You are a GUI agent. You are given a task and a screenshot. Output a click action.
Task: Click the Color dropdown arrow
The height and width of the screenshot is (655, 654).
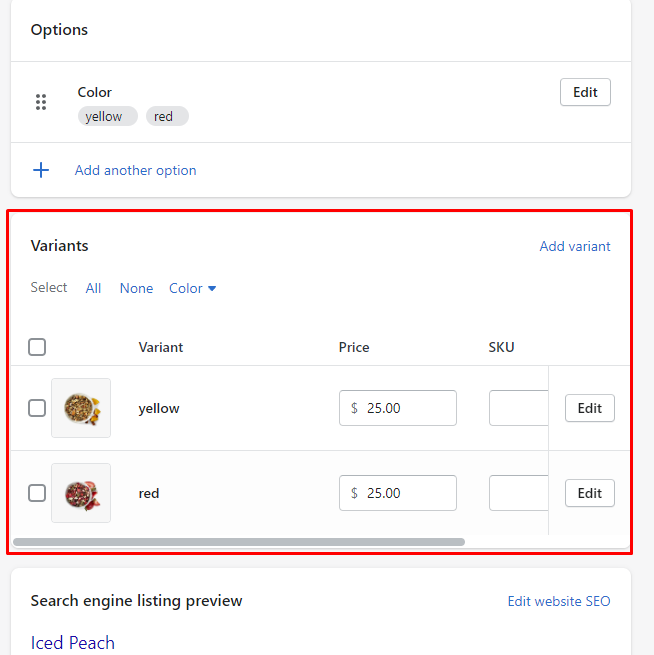point(212,289)
